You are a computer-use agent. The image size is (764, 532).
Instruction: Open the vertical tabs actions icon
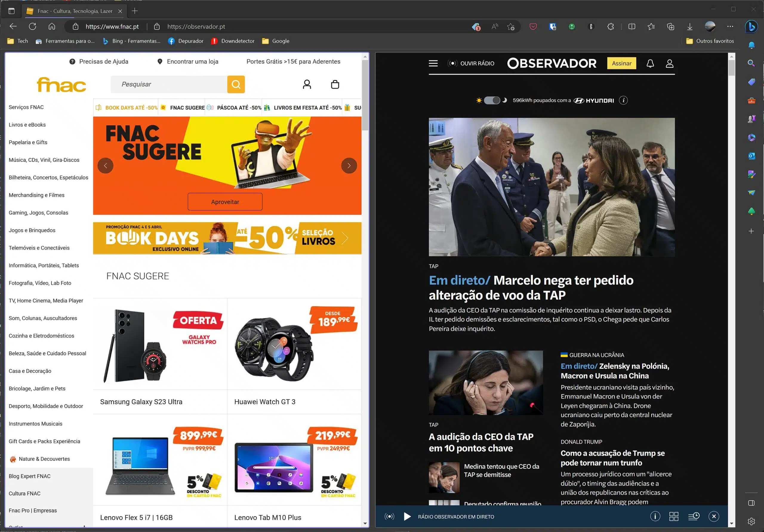pyautogui.click(x=11, y=11)
